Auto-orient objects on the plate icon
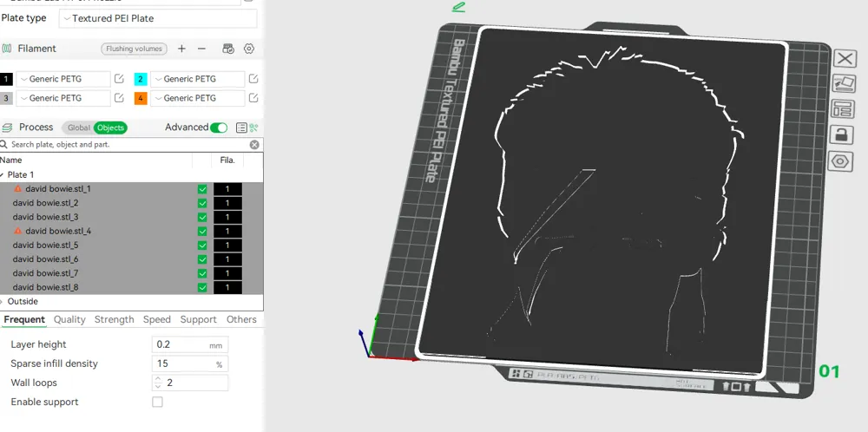 [x=845, y=83]
